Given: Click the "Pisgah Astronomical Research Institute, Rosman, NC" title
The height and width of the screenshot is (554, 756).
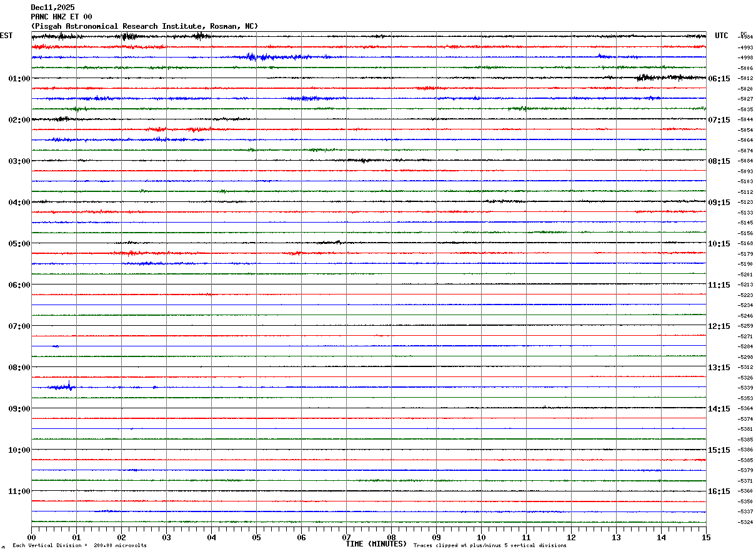Looking at the screenshot, I should [x=144, y=26].
